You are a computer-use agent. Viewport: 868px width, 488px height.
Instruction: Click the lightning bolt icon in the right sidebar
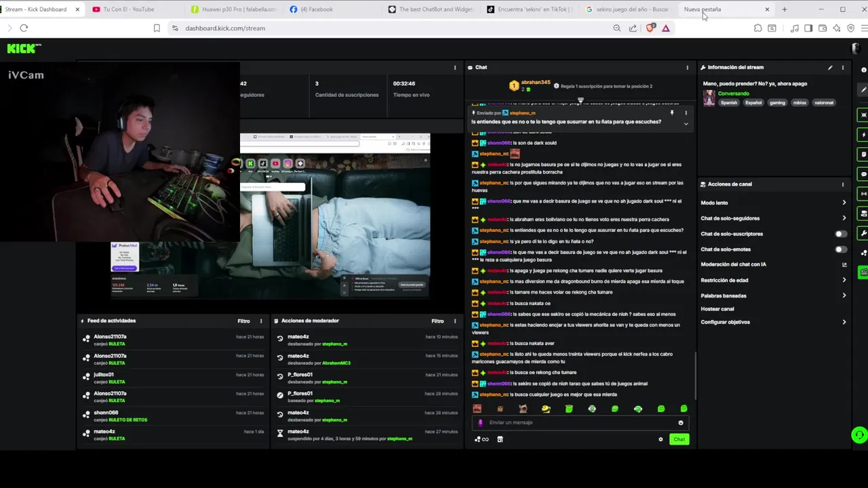(x=863, y=135)
